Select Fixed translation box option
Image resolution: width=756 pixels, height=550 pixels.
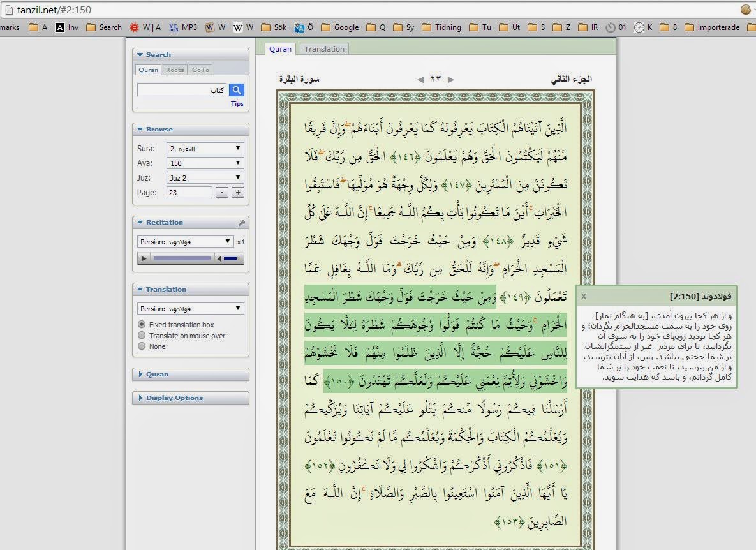[142, 324]
